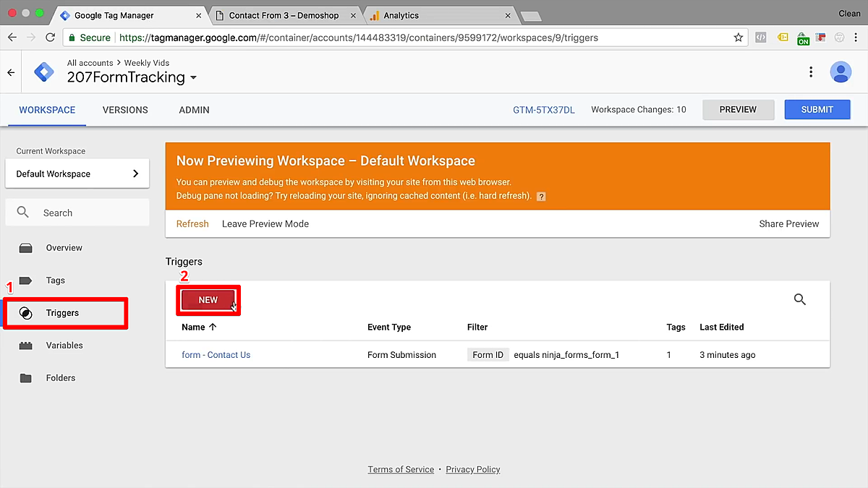Click the search icon in the Triggers table
The image size is (868, 488).
pos(800,299)
